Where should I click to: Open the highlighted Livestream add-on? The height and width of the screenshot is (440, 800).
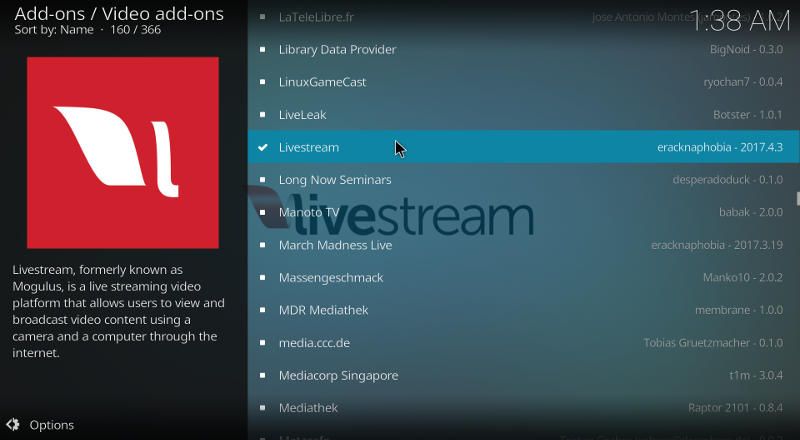point(523,147)
